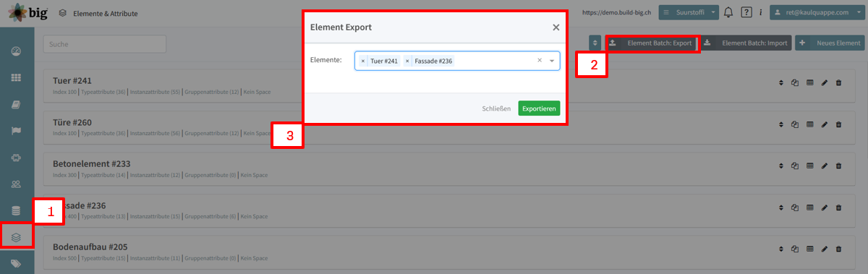Open notifications bell icon
This screenshot has width=868, height=274.
point(728,12)
